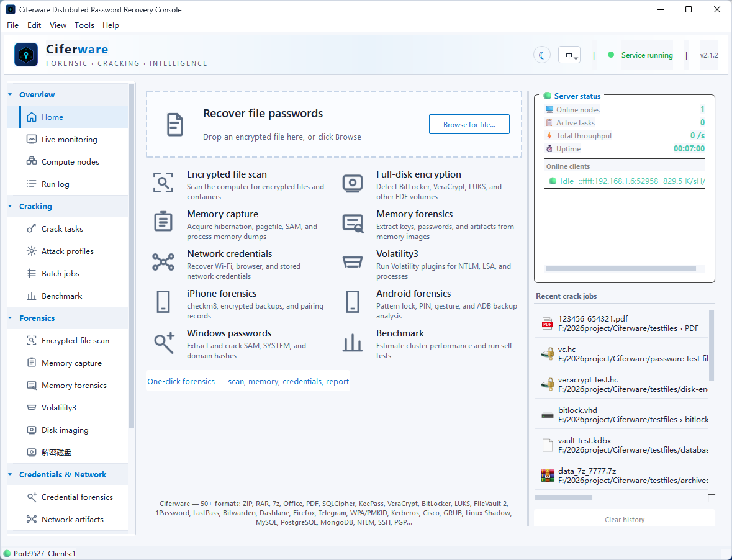
Task: Open the Help menu
Action: [111, 25]
